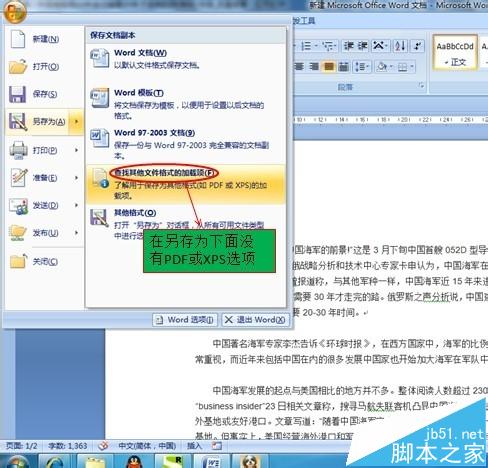
Task: Select the AaBbCcDd 正文 style
Action: pos(455,52)
